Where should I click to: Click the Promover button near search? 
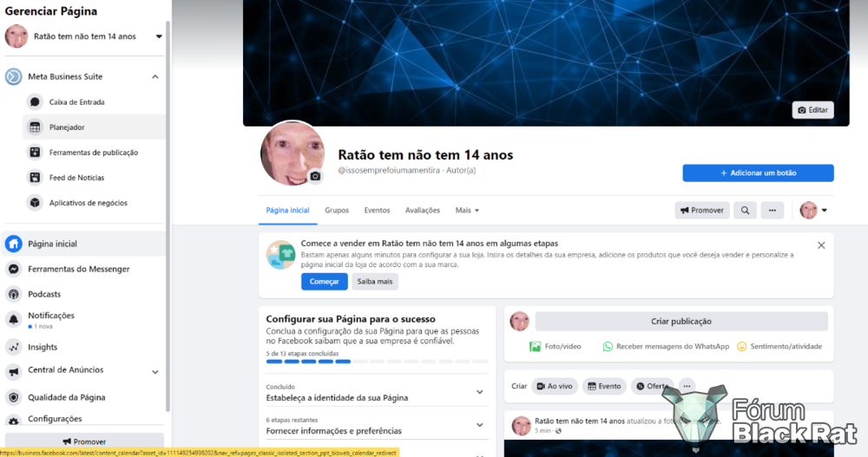[x=702, y=210]
